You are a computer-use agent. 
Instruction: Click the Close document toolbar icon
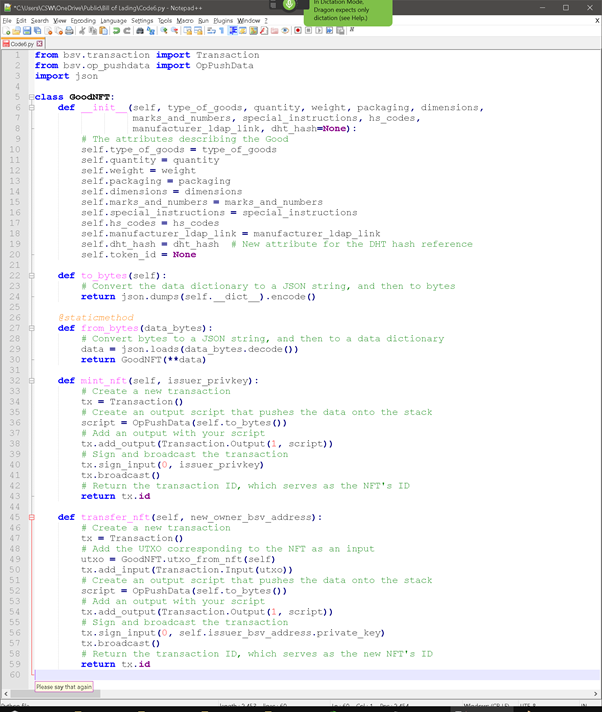coord(48,31)
